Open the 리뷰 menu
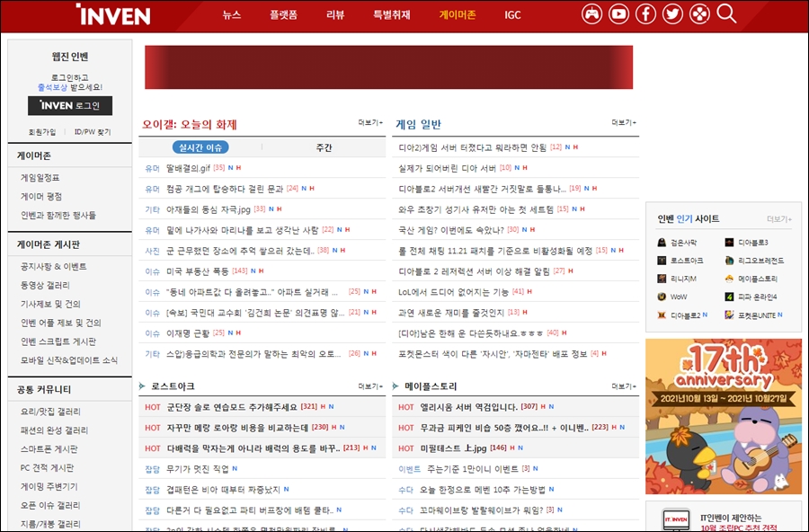This screenshot has width=809, height=532. pyautogui.click(x=335, y=15)
